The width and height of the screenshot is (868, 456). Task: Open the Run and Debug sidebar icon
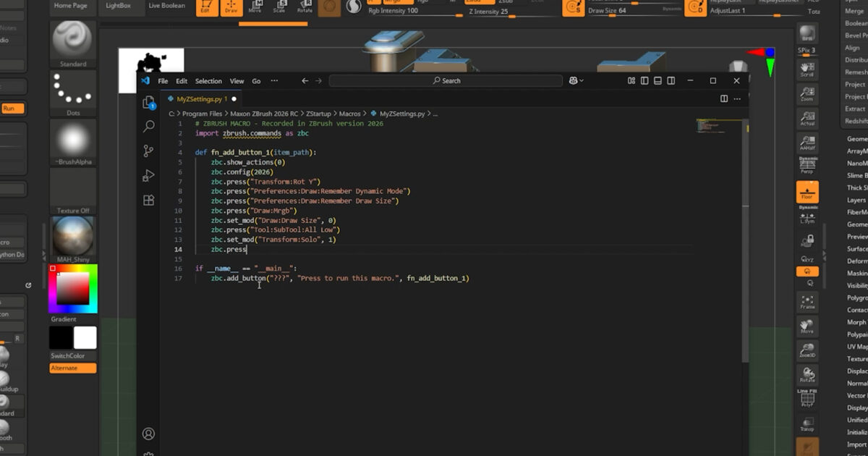pyautogui.click(x=148, y=174)
